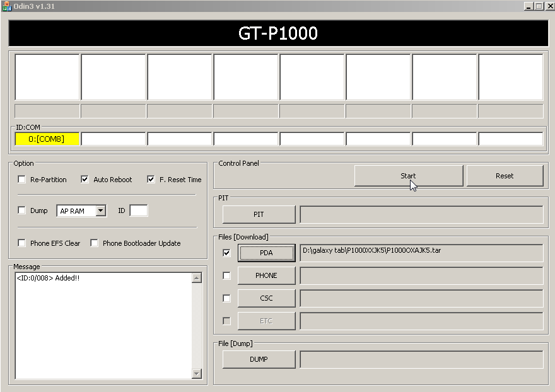Click the '<ID:0/008> Added!!' message line
Image resolution: width=555 pixels, height=392 pixels.
[48, 278]
